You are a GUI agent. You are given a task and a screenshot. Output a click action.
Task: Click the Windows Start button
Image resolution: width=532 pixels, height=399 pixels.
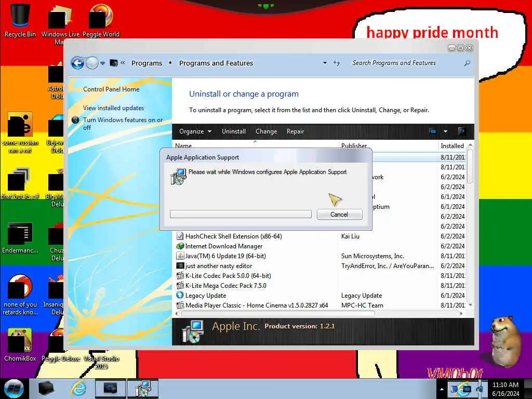click(x=14, y=389)
